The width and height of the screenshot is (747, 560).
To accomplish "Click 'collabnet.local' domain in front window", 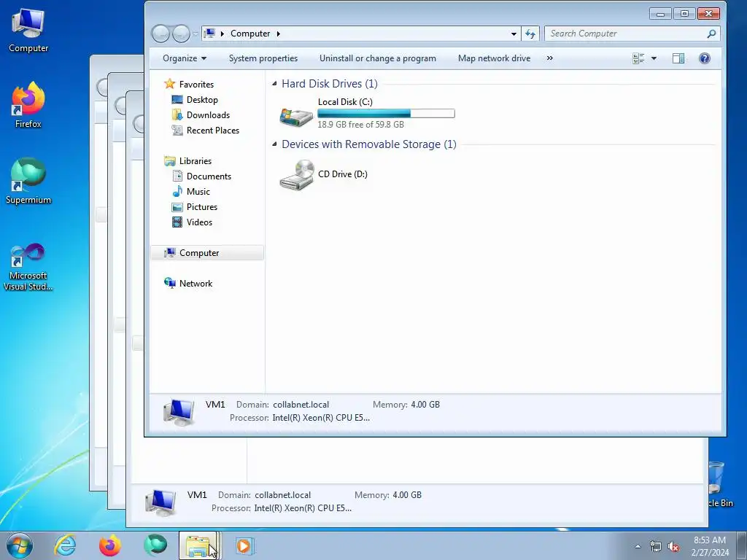I will pos(301,404).
